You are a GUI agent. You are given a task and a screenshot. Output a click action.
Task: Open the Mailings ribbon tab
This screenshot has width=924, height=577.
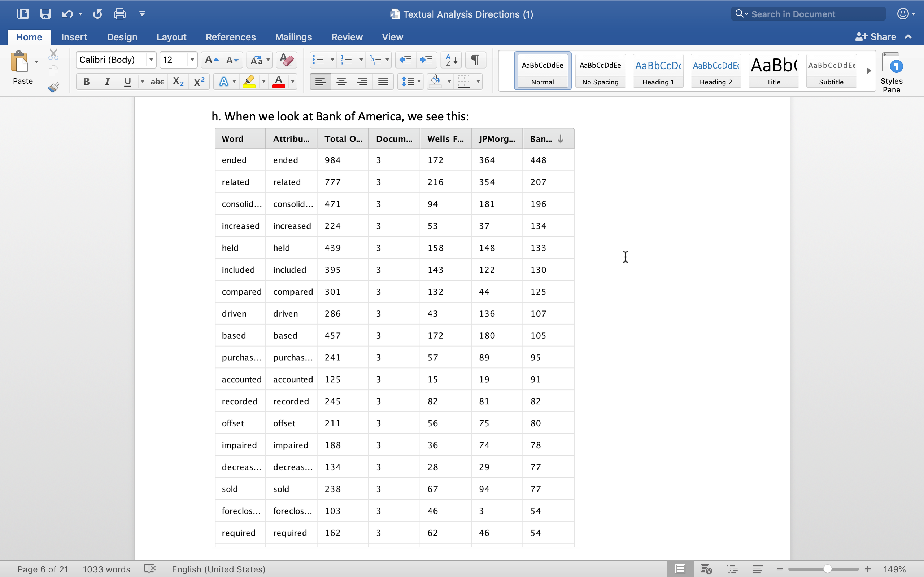point(293,37)
